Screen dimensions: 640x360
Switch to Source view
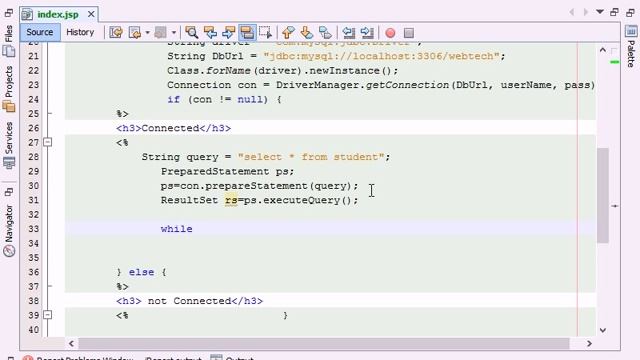(40, 32)
